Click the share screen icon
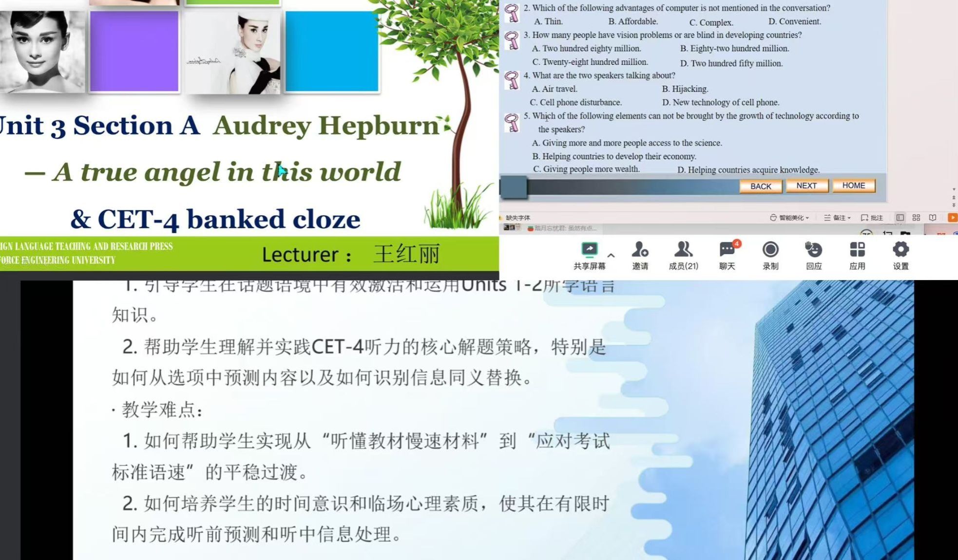This screenshot has width=958, height=560. pos(589,250)
